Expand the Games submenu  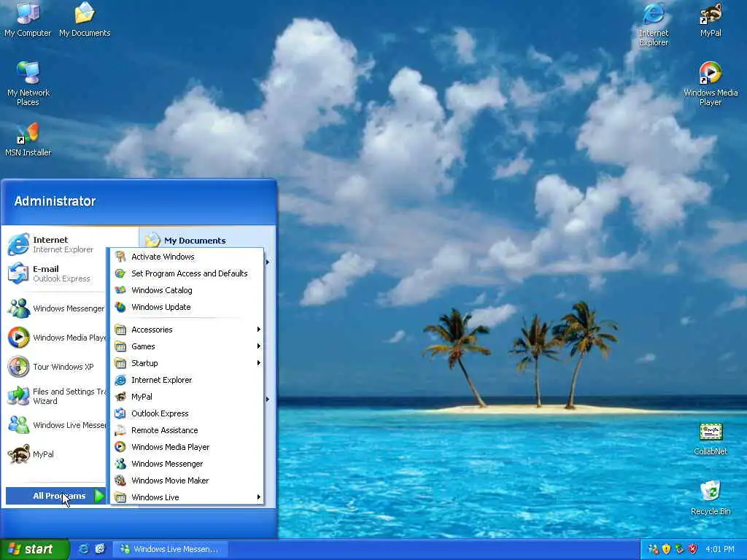coord(187,346)
